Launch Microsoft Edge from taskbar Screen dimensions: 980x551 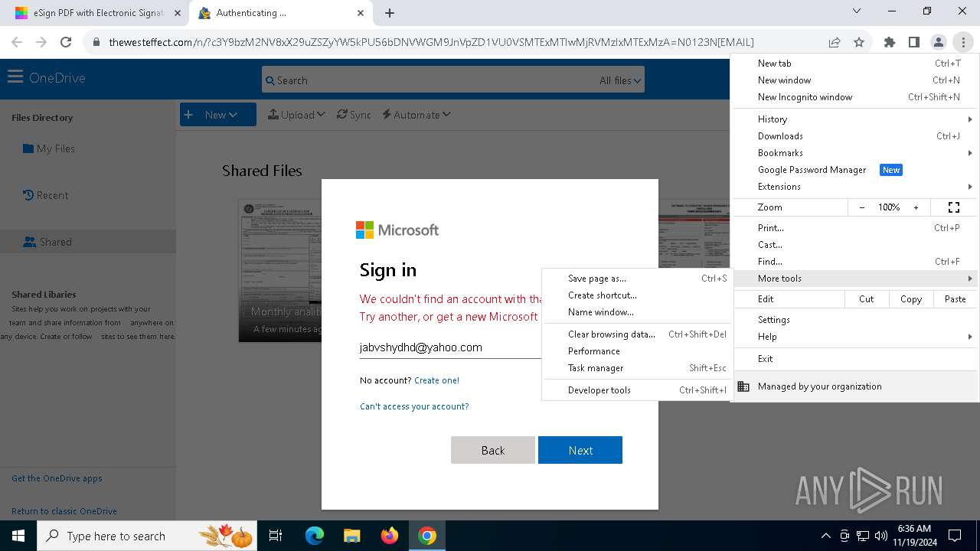[x=315, y=536]
